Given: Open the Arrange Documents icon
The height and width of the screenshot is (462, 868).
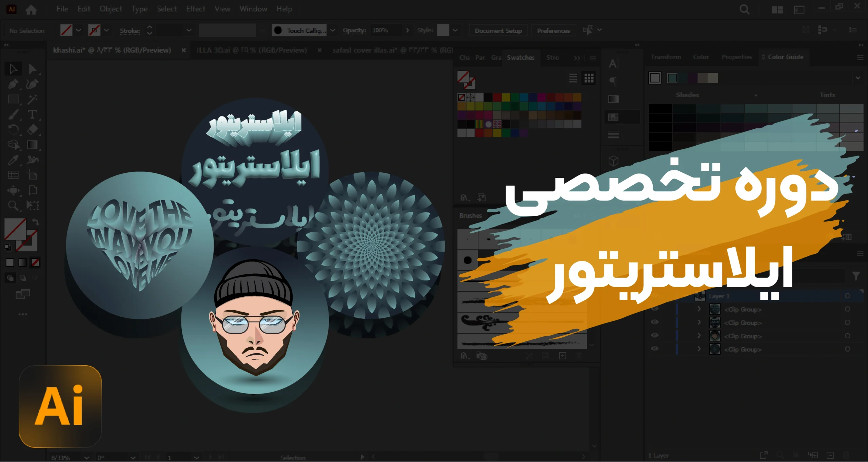Looking at the screenshot, I should click(777, 9).
